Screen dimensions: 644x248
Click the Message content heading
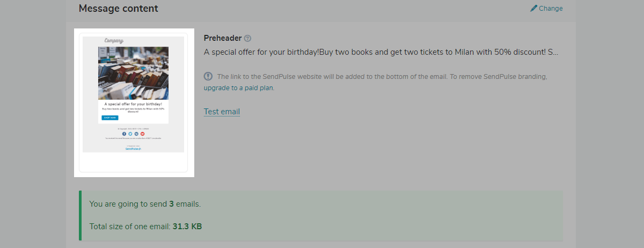click(x=118, y=9)
